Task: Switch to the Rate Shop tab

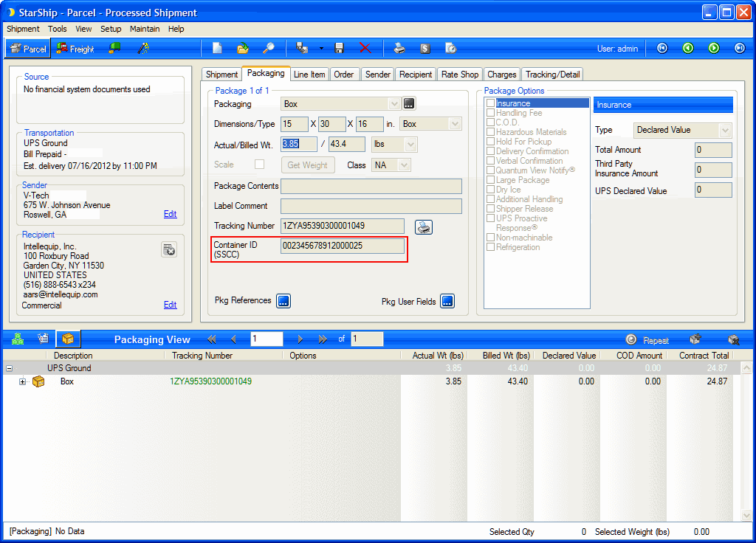Action: [x=459, y=74]
